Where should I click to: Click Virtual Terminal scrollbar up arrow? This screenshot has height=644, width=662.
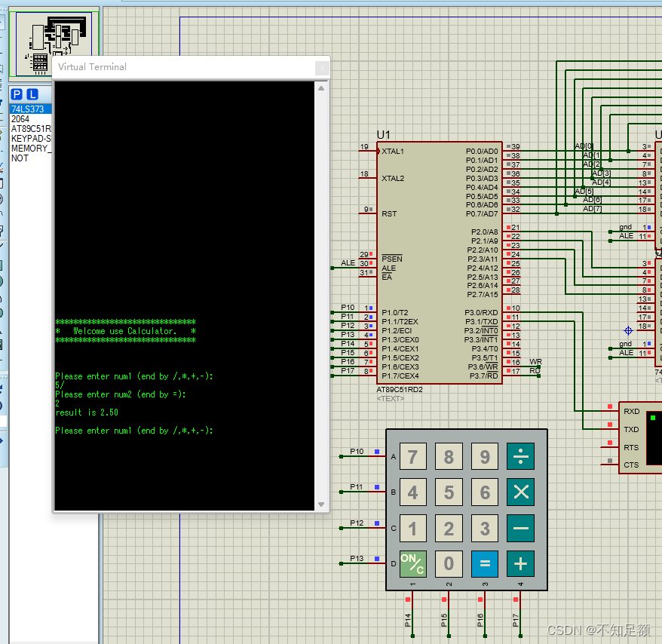click(321, 88)
